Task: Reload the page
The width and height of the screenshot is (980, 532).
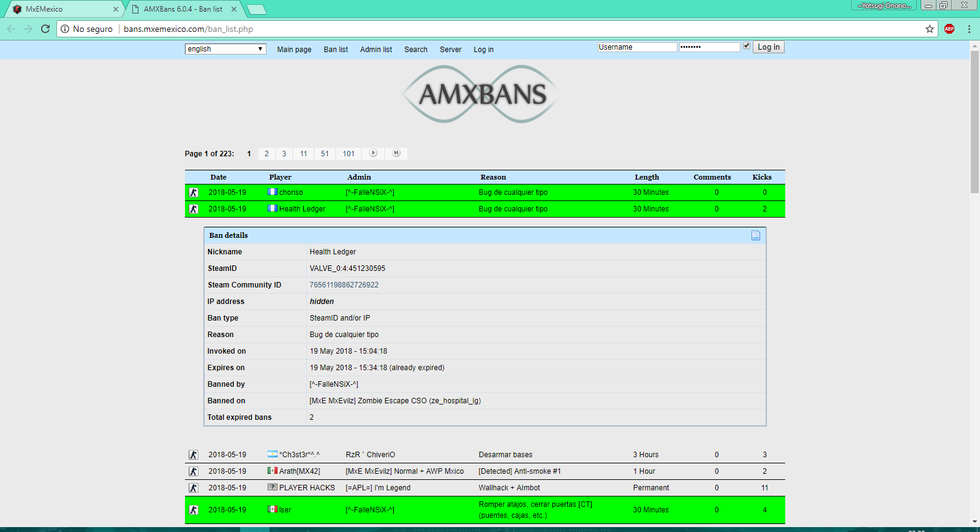Action: (x=45, y=29)
